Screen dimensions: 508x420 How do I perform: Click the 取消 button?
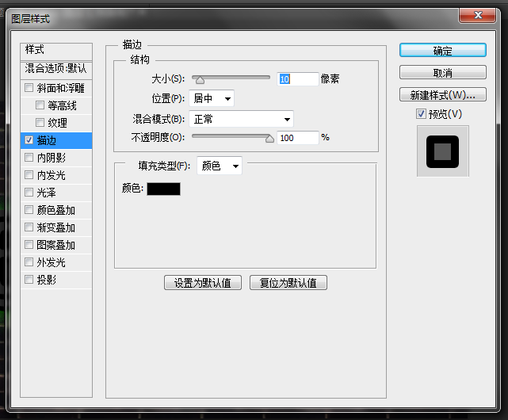click(442, 73)
